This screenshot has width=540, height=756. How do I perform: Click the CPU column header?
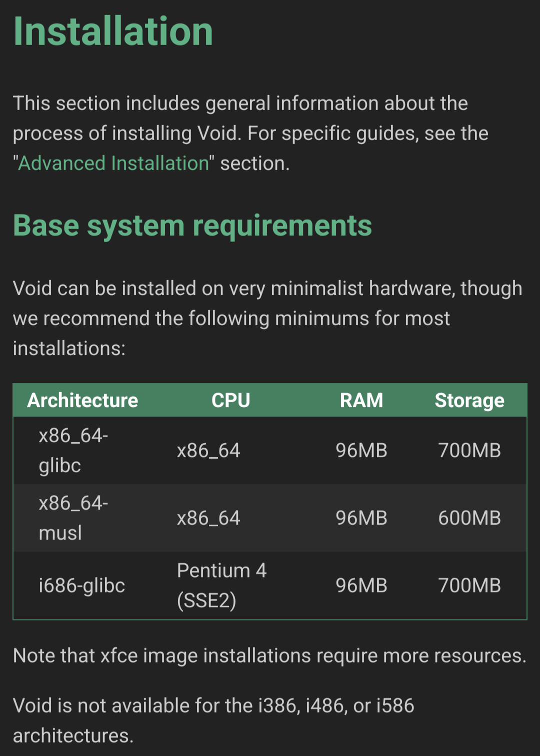coord(230,400)
